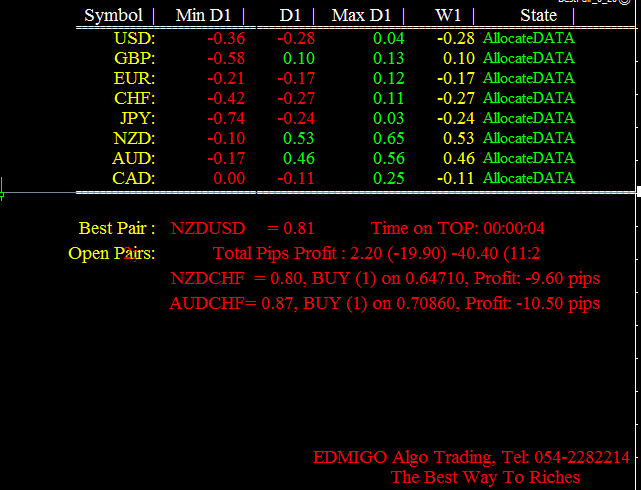Select the EUR: symbol label
This screenshot has width=641, height=490.
134,78
